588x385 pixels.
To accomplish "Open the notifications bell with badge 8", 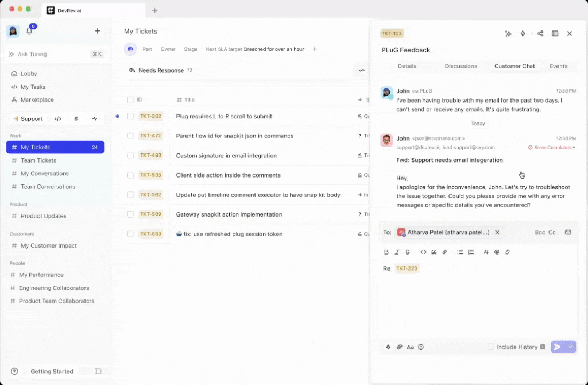I will click(29, 30).
